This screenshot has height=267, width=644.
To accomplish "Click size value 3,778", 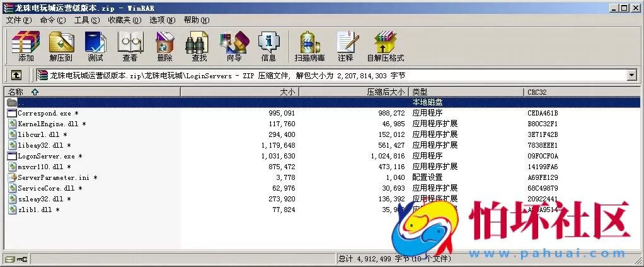I will click(x=285, y=178).
